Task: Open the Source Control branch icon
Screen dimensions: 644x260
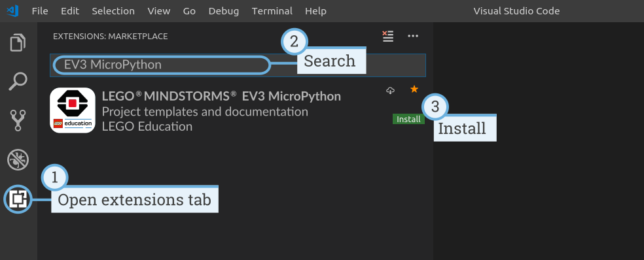Action: point(18,120)
